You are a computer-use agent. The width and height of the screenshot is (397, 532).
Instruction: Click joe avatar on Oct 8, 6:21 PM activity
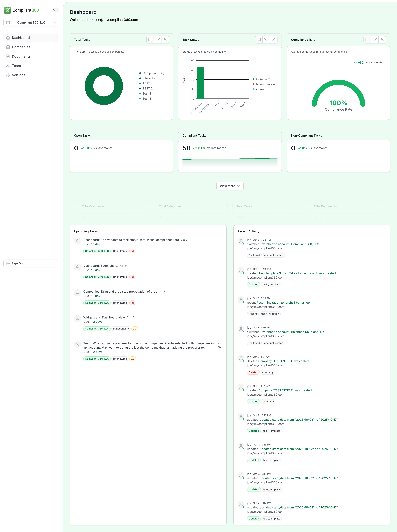pyautogui.click(x=241, y=300)
